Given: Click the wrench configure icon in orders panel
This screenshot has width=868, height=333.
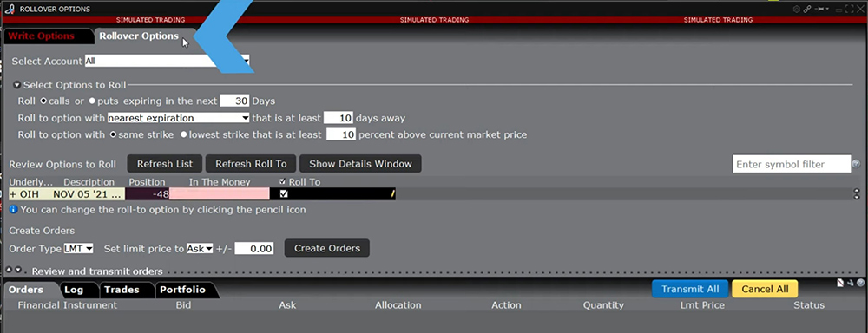Looking at the screenshot, I should [x=851, y=283].
